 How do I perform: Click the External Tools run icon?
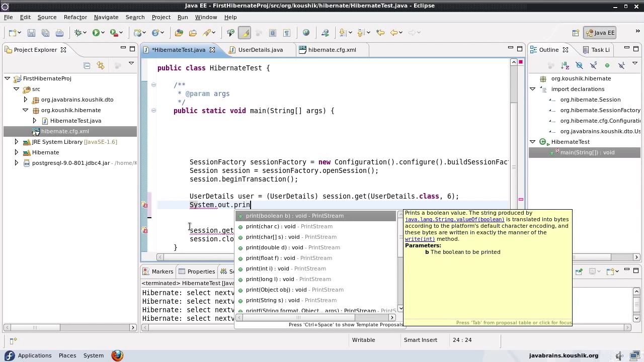tap(114, 33)
